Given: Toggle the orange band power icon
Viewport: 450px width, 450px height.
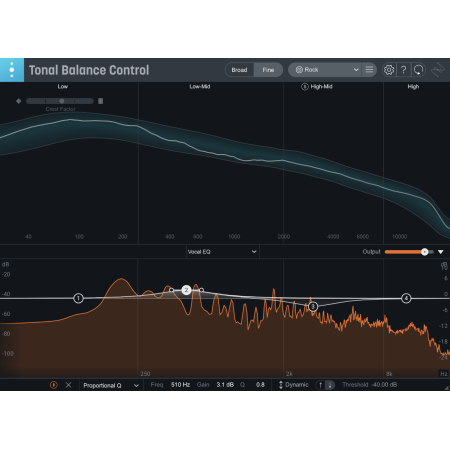Looking at the screenshot, I should click(x=54, y=385).
